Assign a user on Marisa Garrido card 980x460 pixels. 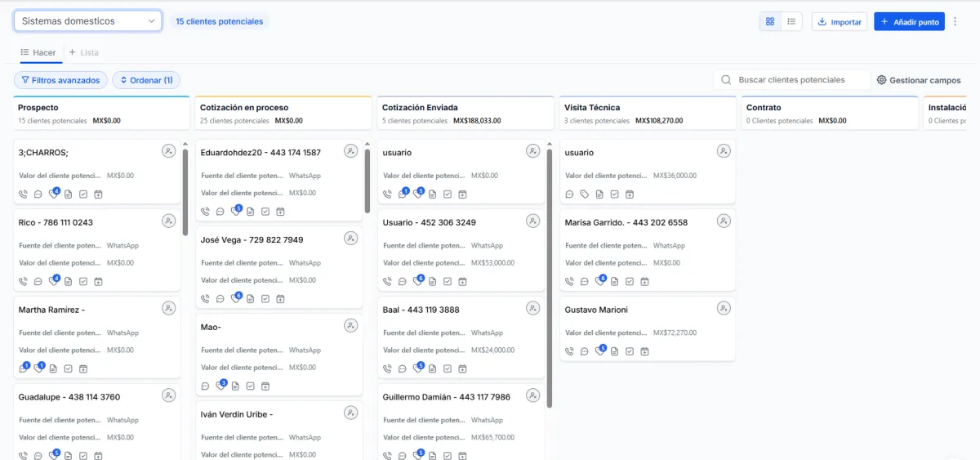[x=724, y=221]
